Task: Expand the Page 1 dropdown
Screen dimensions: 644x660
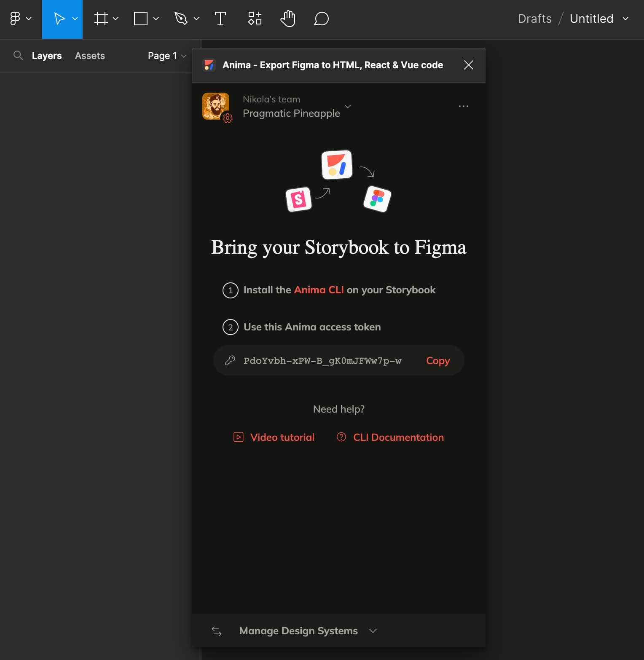Action: click(167, 56)
